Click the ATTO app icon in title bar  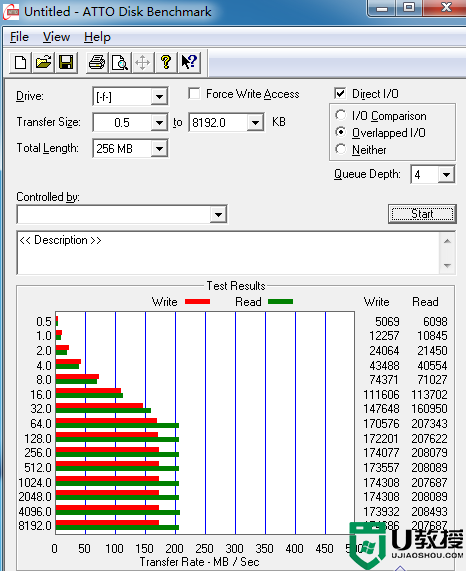11,12
